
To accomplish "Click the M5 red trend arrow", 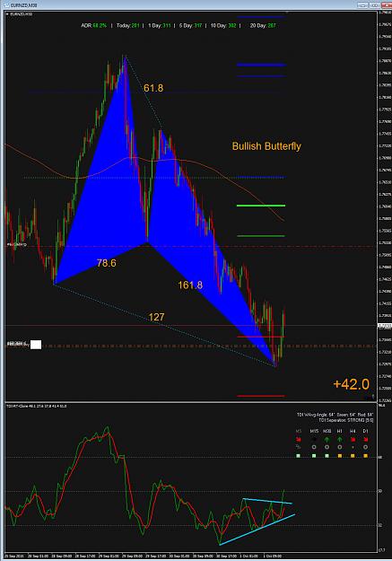I will [x=299, y=439].
